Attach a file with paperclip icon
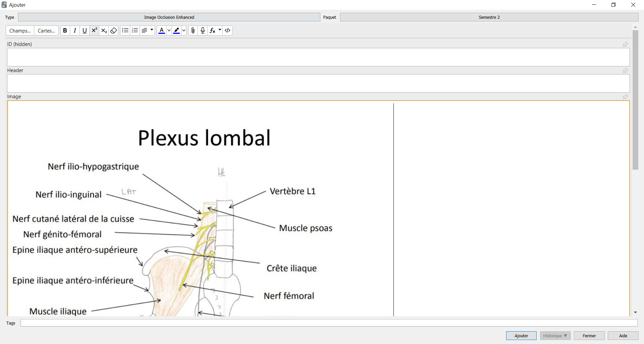 coord(193,31)
